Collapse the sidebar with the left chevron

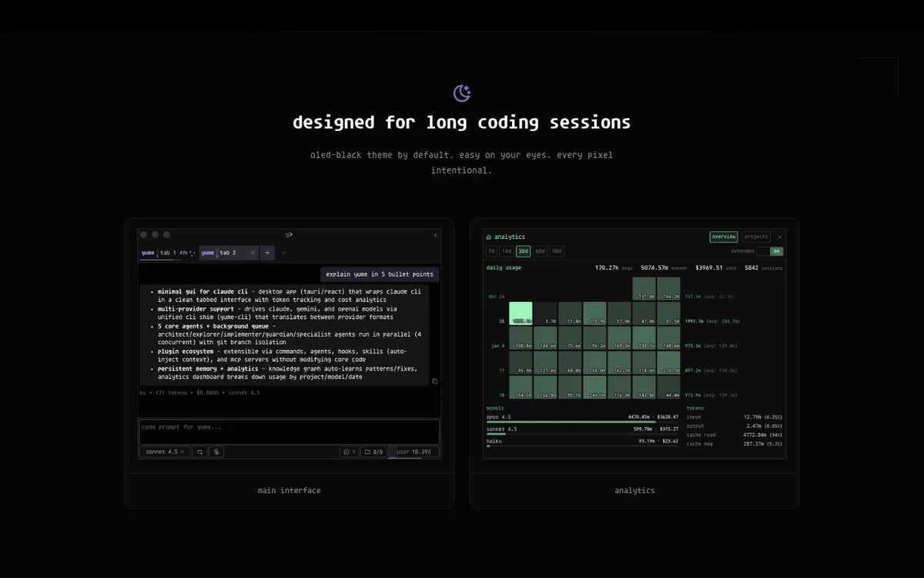tap(436, 235)
